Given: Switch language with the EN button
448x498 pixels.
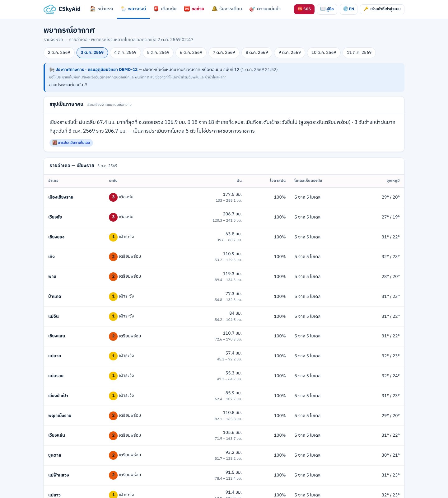Looking at the screenshot, I should (348, 9).
